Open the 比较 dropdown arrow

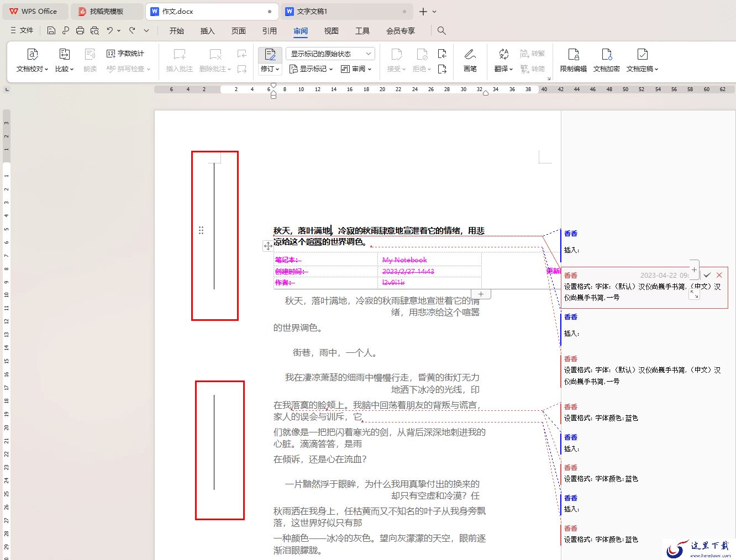(x=72, y=70)
